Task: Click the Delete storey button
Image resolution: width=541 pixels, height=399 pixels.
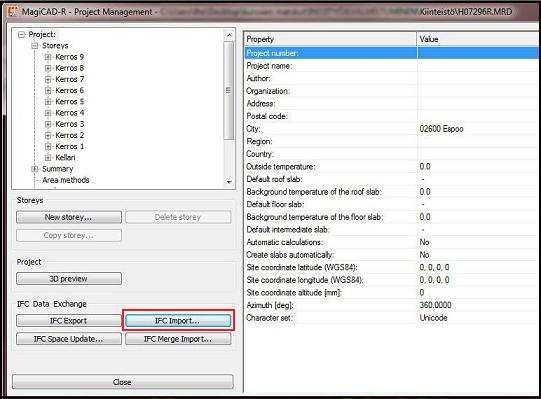Action: 178,217
